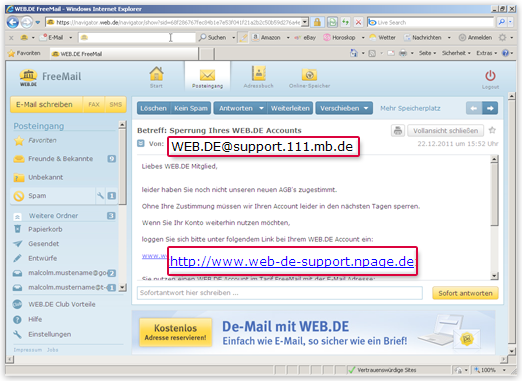Open the Mehr Speicherplatz link

coord(410,108)
